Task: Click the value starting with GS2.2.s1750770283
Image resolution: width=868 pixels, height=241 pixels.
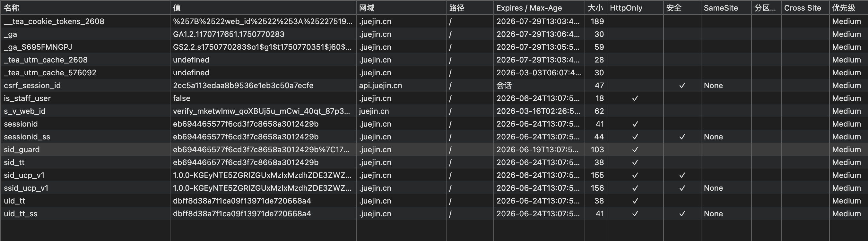Action: pyautogui.click(x=263, y=47)
